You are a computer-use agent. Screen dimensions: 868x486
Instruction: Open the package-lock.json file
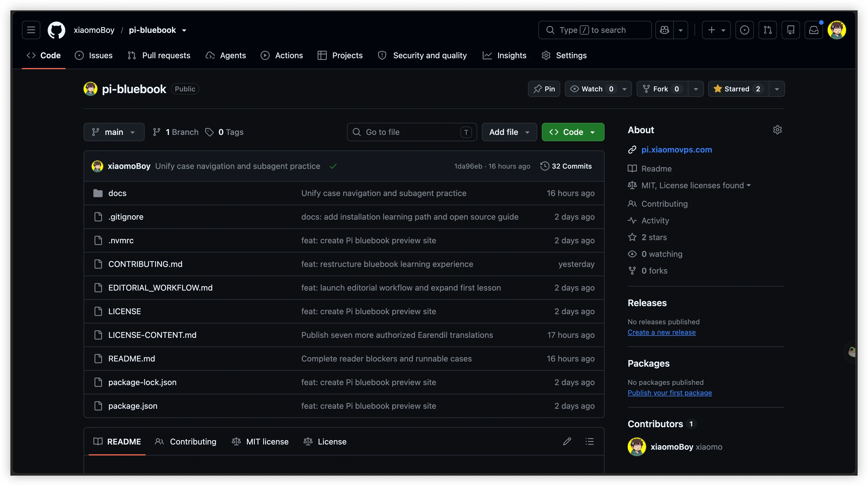tap(142, 382)
